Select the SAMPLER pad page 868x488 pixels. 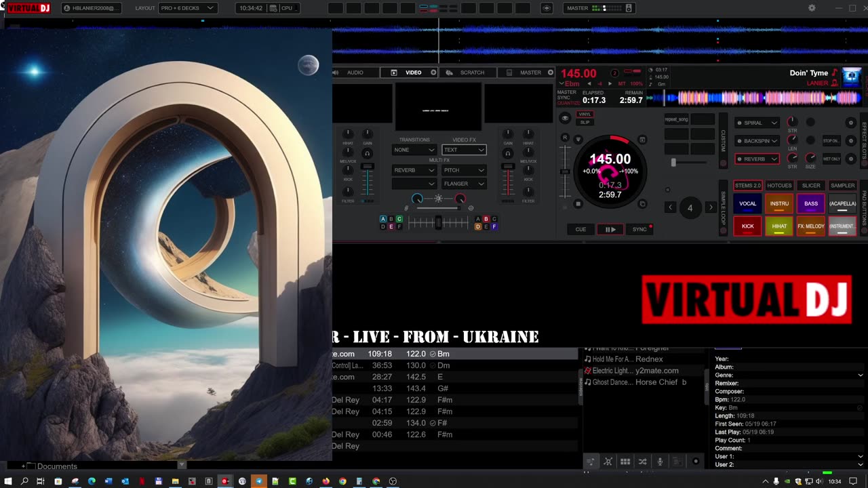tap(842, 186)
